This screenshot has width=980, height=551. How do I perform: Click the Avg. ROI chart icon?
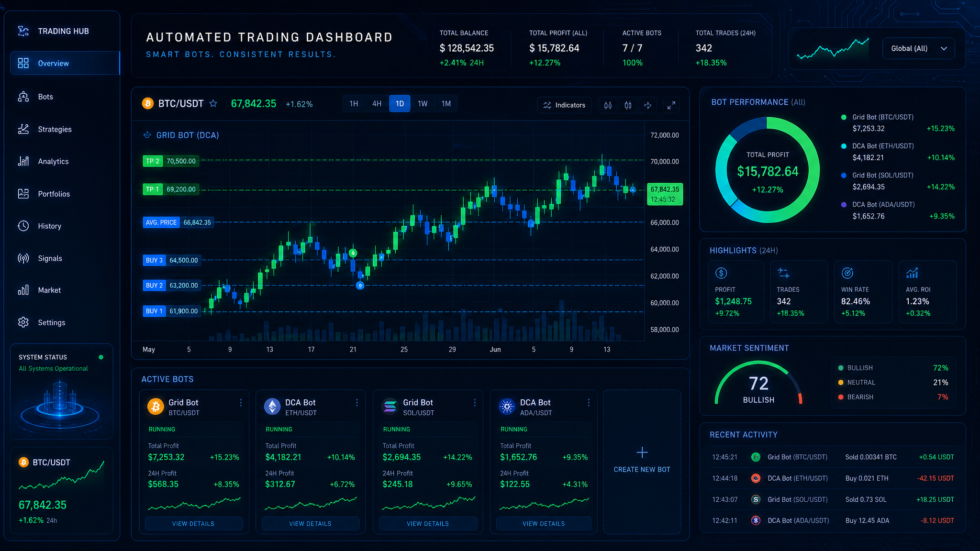[912, 273]
